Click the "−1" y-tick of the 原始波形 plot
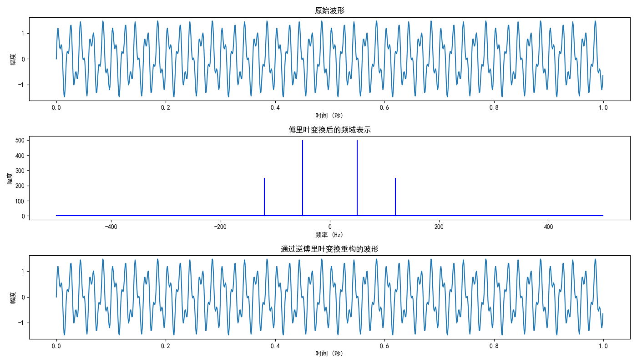Screen dimensions: 637x364 click(21, 85)
